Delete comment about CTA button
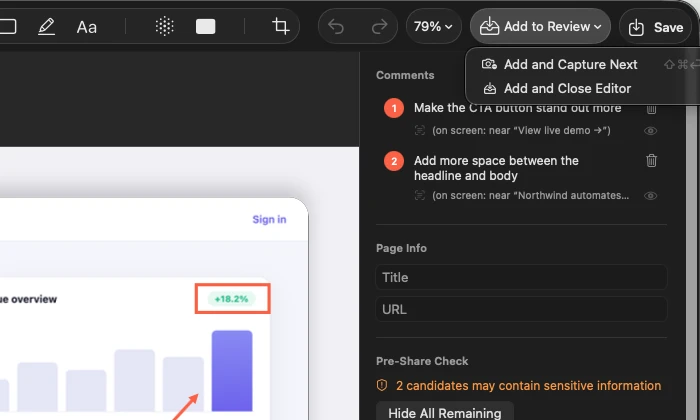The height and width of the screenshot is (420, 700). click(x=651, y=108)
